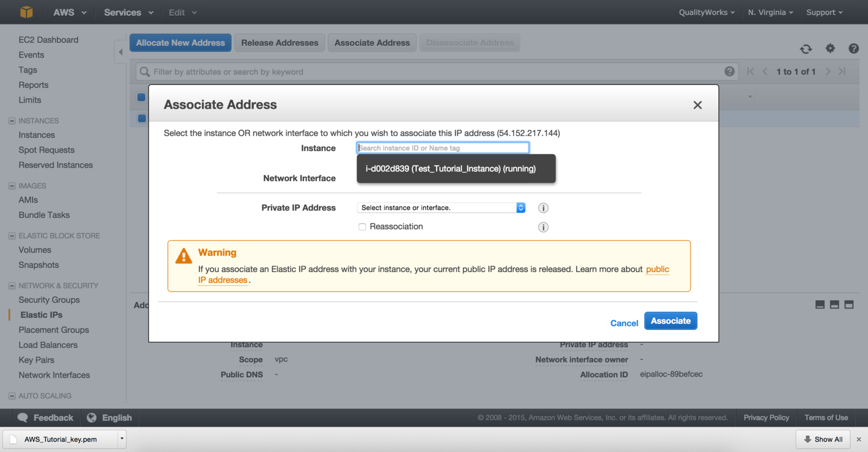Click Allocate New Address button
Screen dimensions: 868x452
(x=180, y=43)
